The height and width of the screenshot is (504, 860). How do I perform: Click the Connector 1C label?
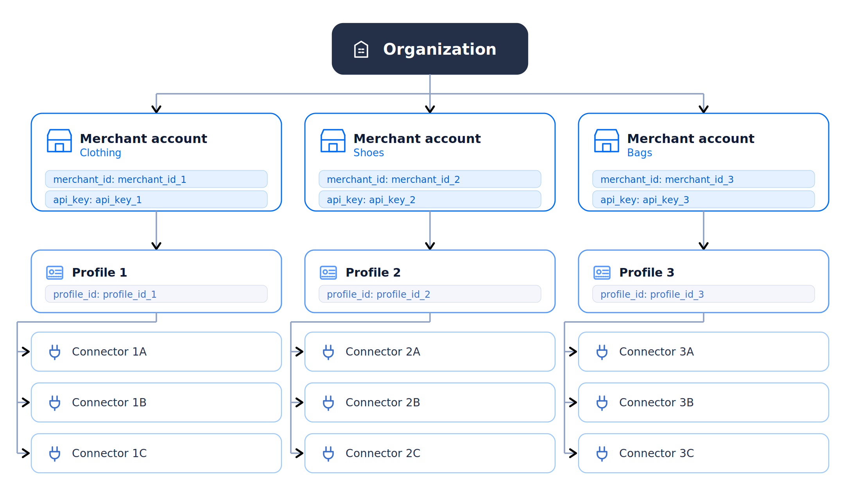click(109, 453)
